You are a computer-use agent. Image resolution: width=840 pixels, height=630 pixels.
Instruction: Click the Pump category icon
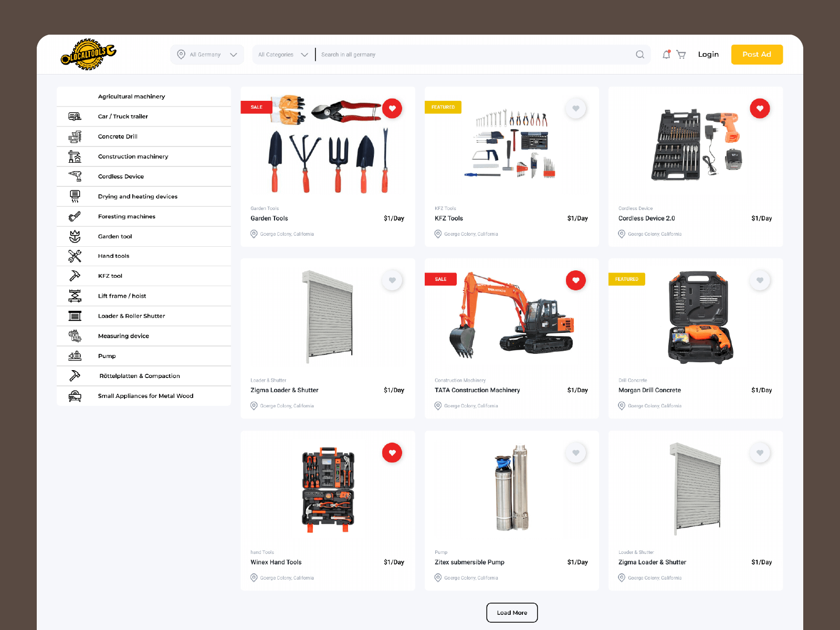75,356
